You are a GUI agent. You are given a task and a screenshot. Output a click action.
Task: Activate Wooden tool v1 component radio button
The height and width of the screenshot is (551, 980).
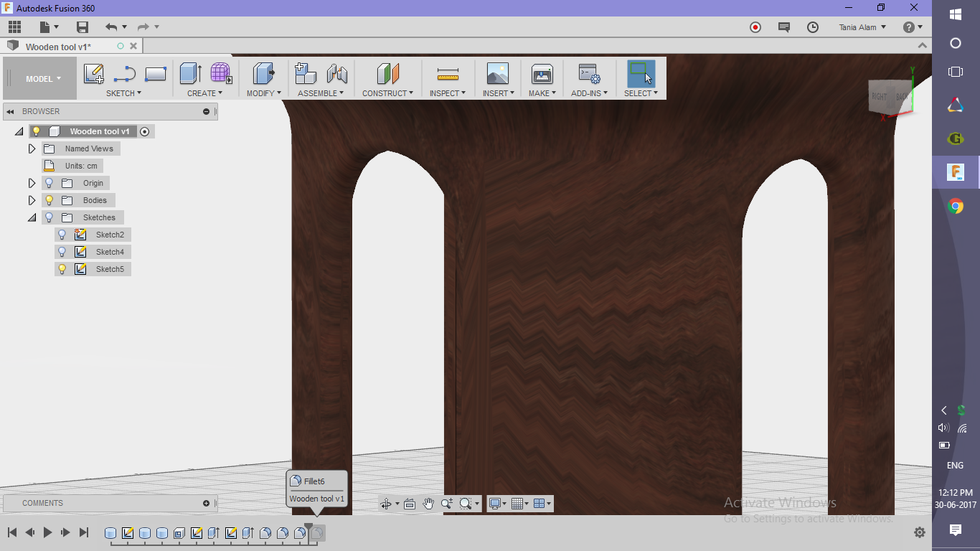pyautogui.click(x=145, y=131)
